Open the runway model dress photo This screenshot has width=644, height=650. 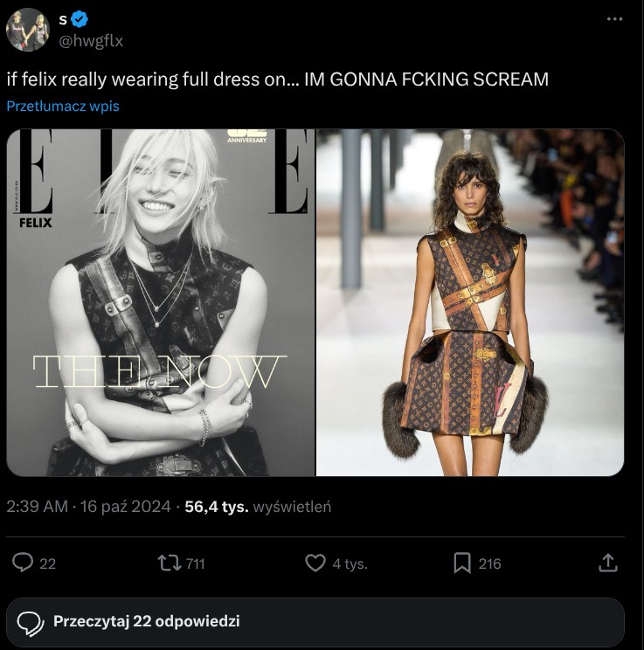470,302
